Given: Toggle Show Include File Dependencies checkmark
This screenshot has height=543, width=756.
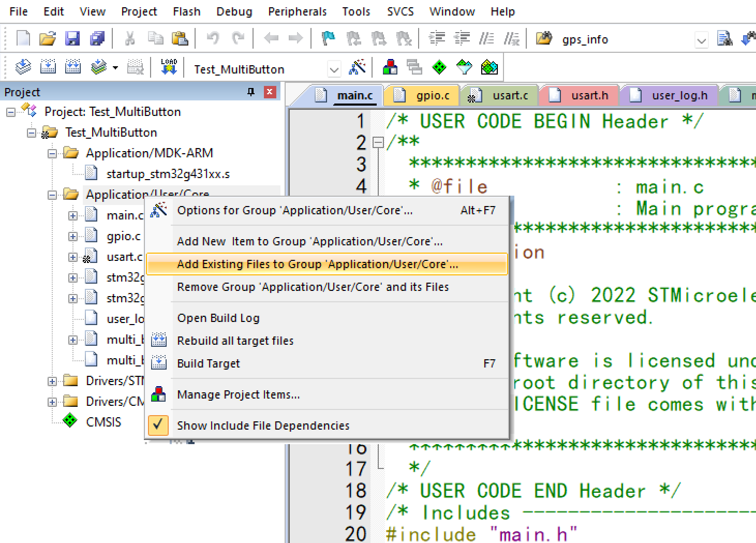Looking at the screenshot, I should pos(158,425).
